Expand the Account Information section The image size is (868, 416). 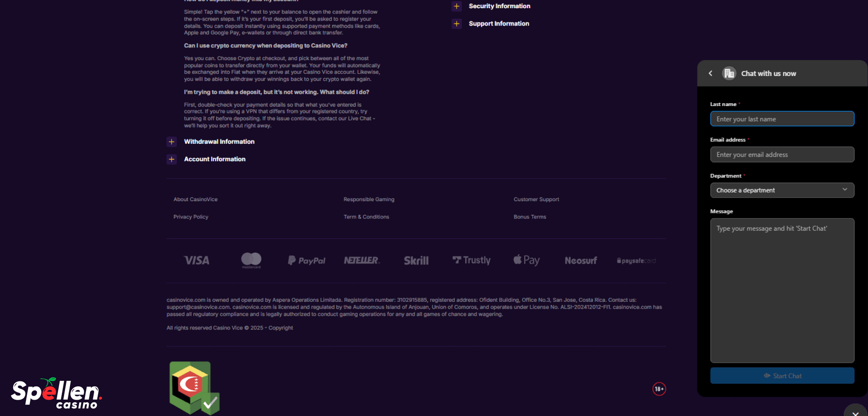point(172,159)
